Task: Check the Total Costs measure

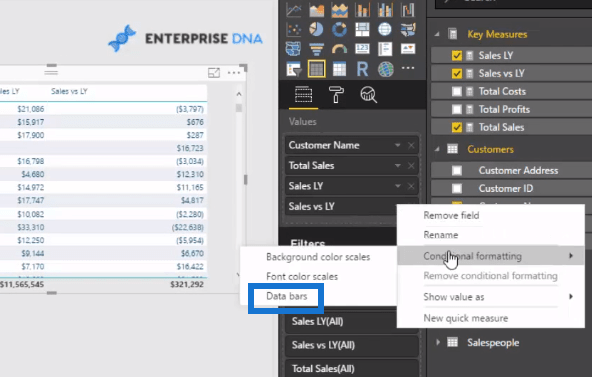Action: coord(457,91)
